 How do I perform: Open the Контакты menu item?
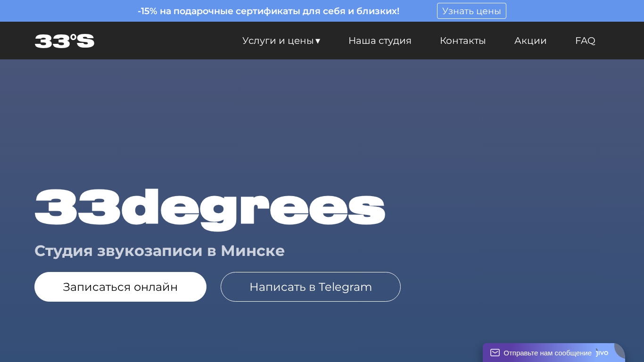462,41
